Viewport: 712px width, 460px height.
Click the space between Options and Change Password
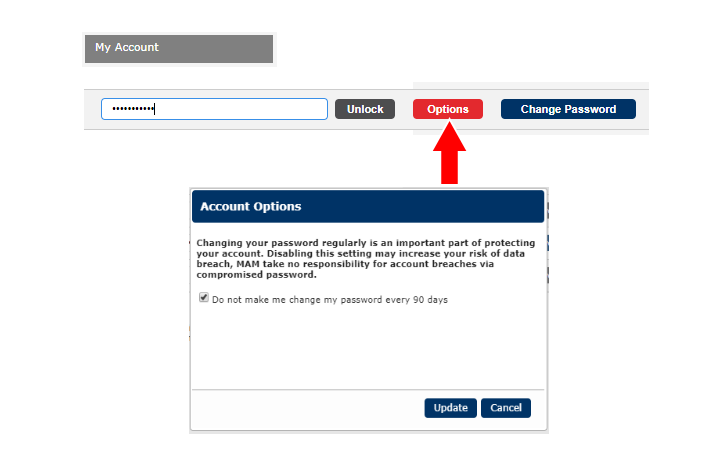coord(492,109)
